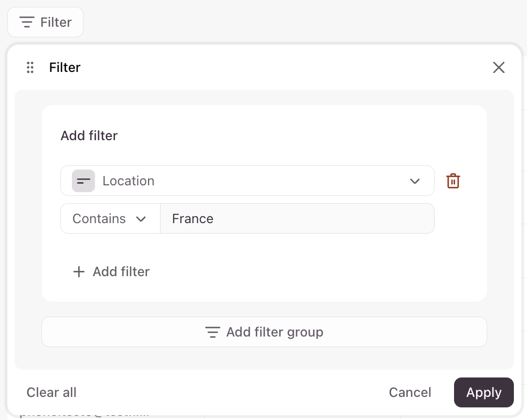Expand the Location field chevron arrow
The image size is (527, 420).
coord(415,181)
